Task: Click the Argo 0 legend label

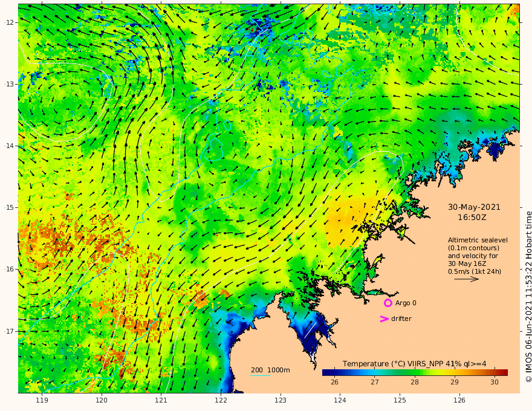Action: (x=406, y=303)
